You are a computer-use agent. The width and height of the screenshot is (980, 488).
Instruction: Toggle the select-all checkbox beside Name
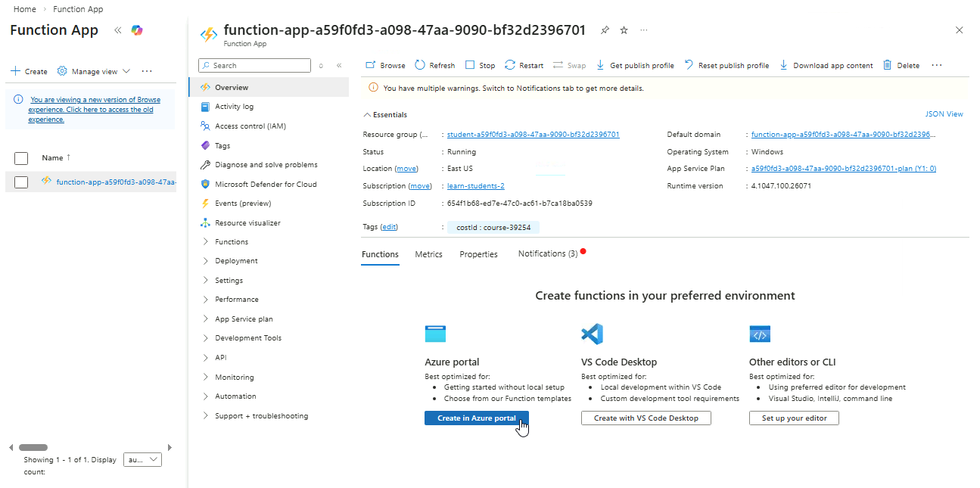[21, 158]
